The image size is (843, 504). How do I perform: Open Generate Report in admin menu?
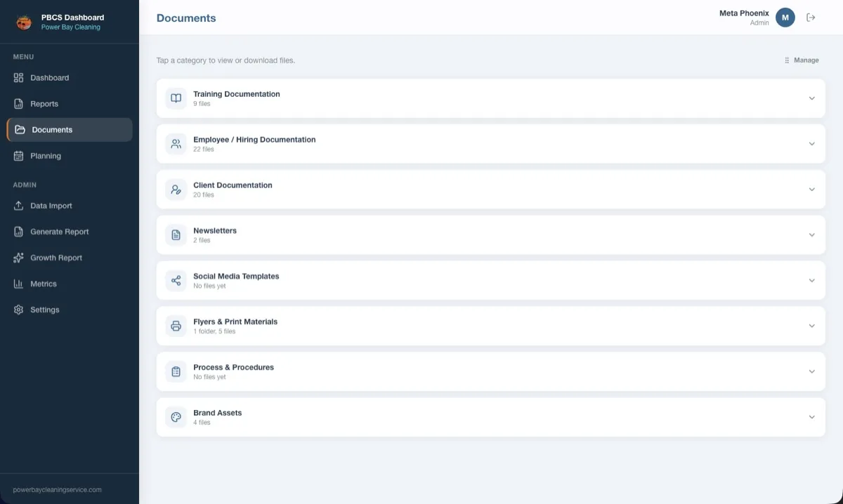70,232
